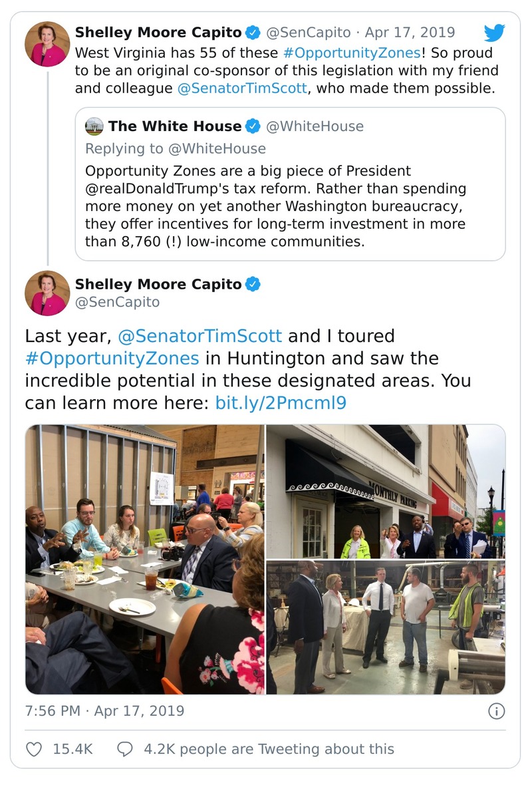
Task: Click The White House quoted tweet name
Action: click(175, 126)
